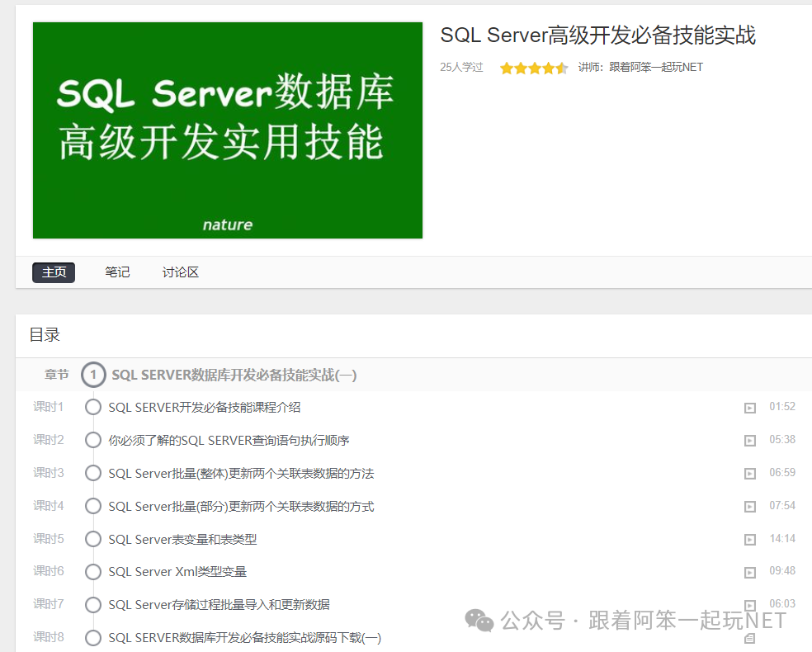This screenshot has width=812, height=652.
Task: Click video play icon for 01:52 lesson
Action: tap(750, 408)
